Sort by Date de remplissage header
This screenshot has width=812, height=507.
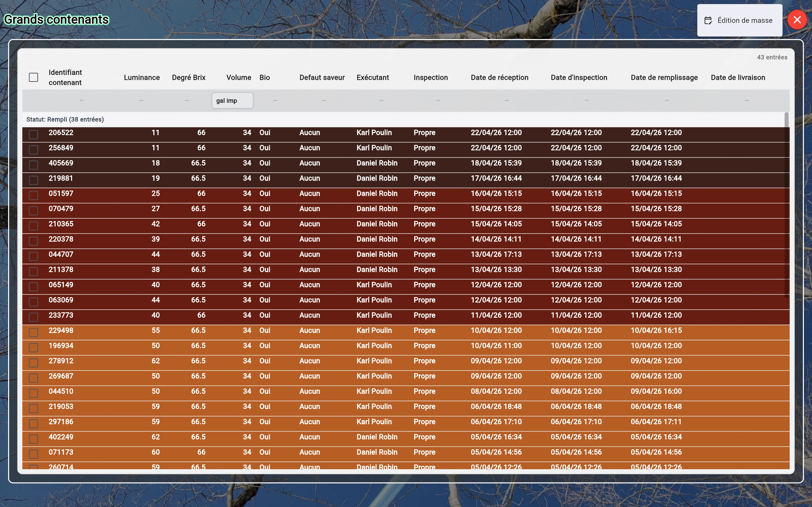664,77
